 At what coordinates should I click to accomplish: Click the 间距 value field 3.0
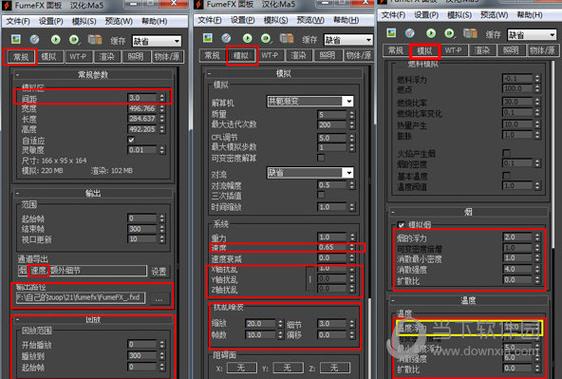click(x=142, y=98)
